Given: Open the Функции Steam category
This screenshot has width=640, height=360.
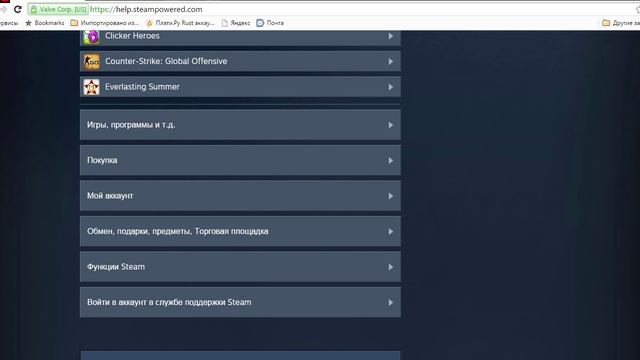Looking at the screenshot, I should coord(240,267).
